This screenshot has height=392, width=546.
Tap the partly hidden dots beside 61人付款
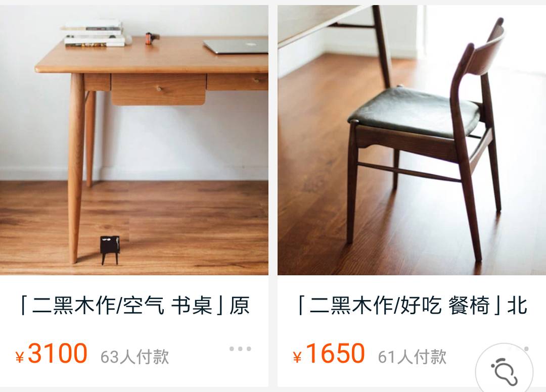click(x=526, y=349)
